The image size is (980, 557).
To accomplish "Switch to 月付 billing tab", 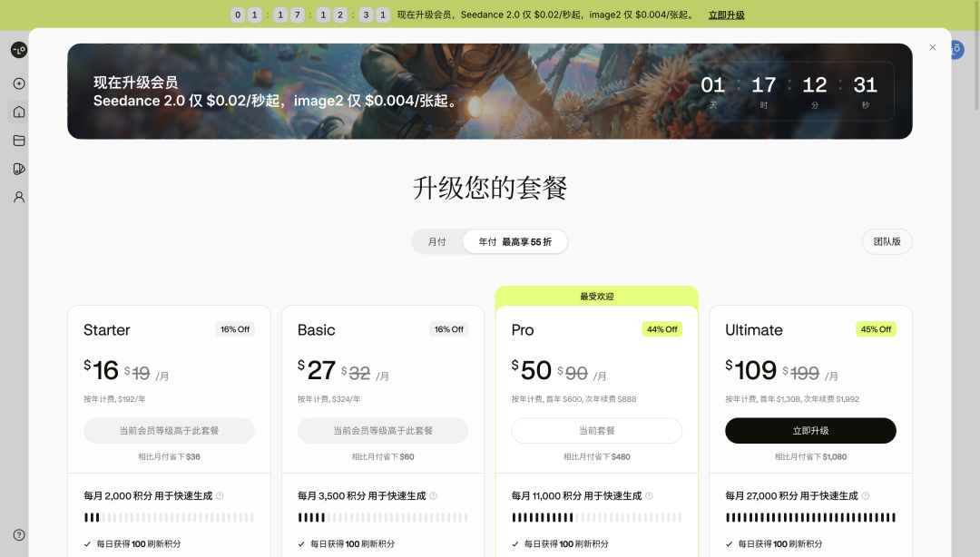I will click(x=436, y=242).
